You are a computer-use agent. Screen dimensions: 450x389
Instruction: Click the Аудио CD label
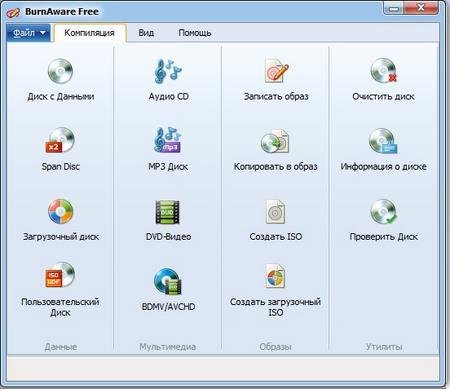pyautogui.click(x=169, y=97)
